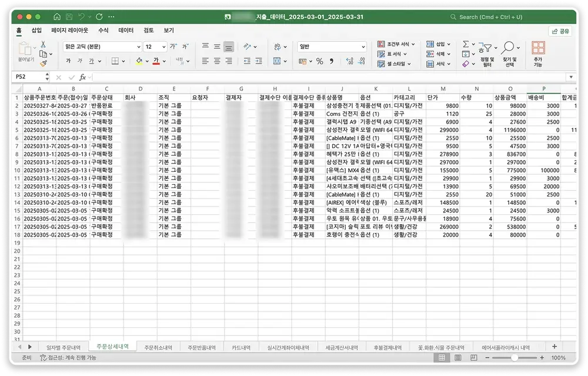Click the Clear eraser icon
The height and width of the screenshot is (376, 588).
[465, 64]
